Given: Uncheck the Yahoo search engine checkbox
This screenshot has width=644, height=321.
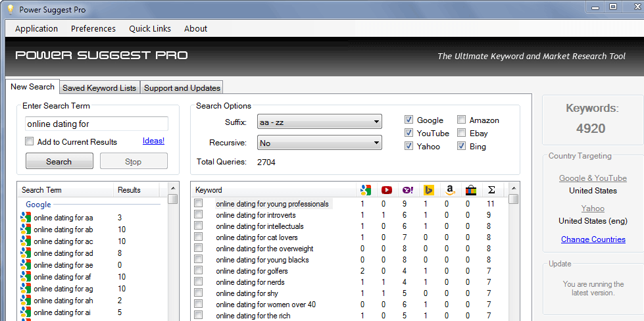Looking at the screenshot, I should (409, 146).
